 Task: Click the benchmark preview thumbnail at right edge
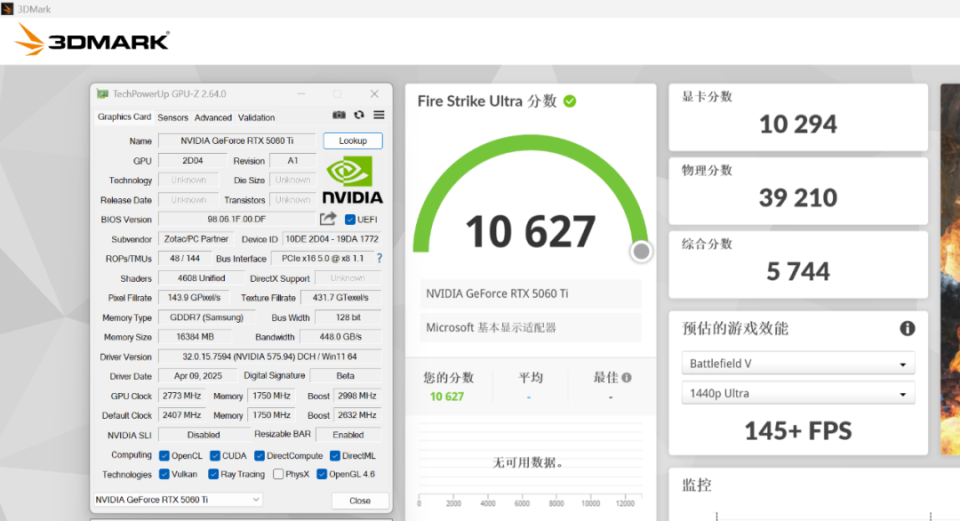[x=950, y=269]
